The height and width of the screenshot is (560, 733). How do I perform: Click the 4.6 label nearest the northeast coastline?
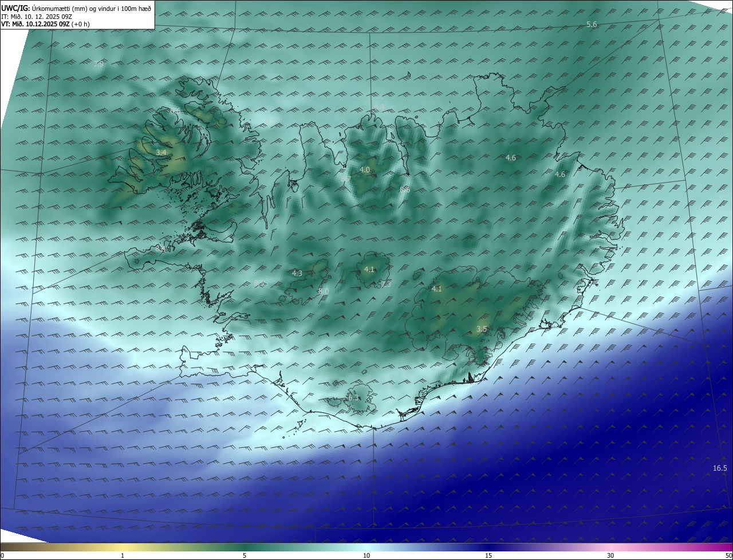560,175
